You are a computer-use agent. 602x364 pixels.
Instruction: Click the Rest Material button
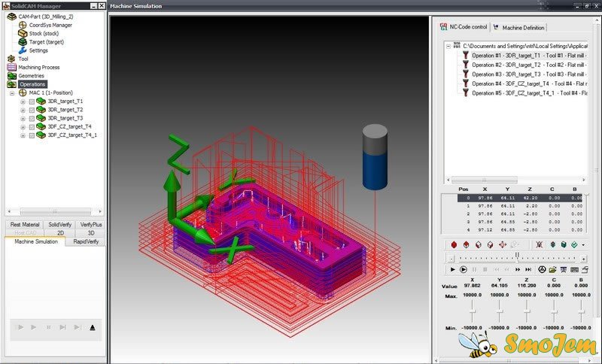click(x=25, y=224)
